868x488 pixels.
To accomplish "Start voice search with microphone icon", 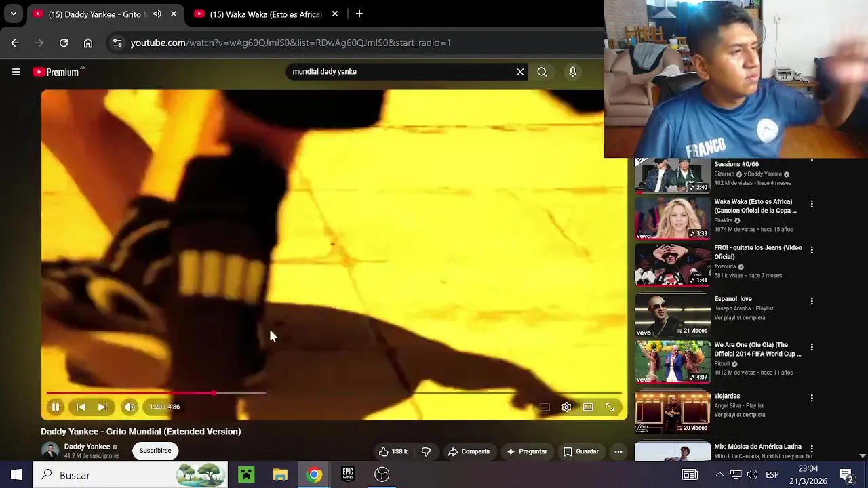I will tap(572, 72).
